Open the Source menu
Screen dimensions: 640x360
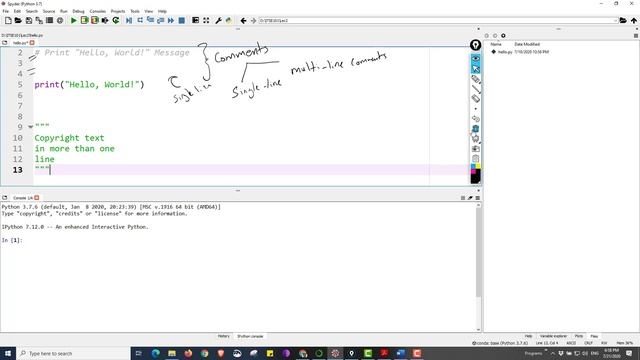[49, 11]
